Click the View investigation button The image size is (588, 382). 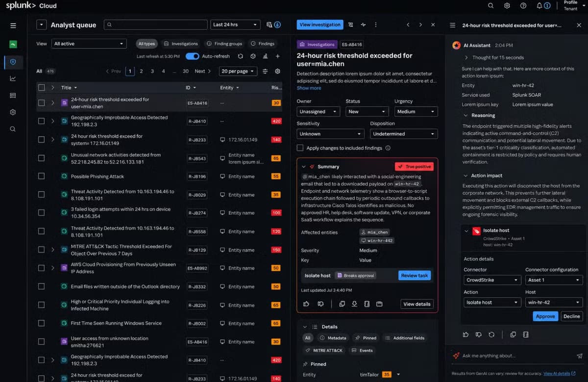(319, 25)
